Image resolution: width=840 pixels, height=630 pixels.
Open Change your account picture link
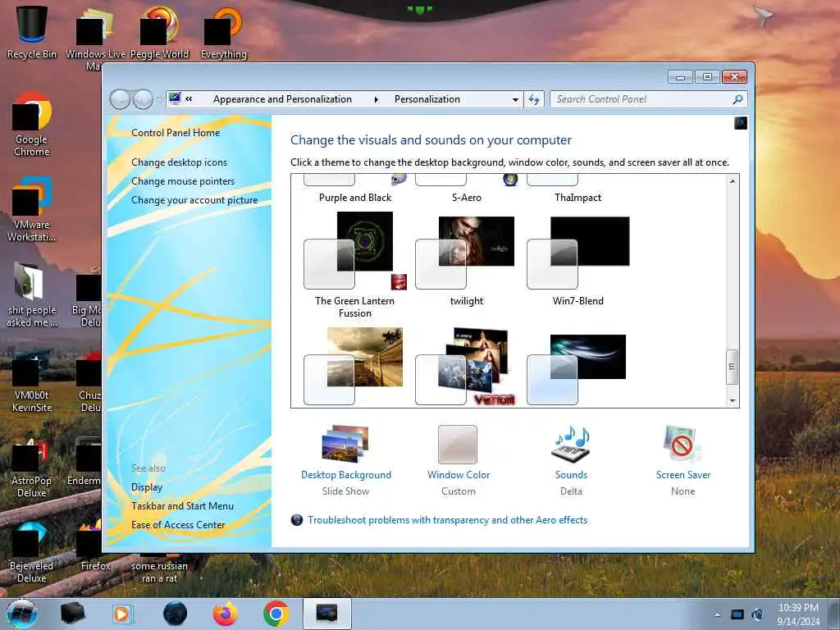click(194, 200)
